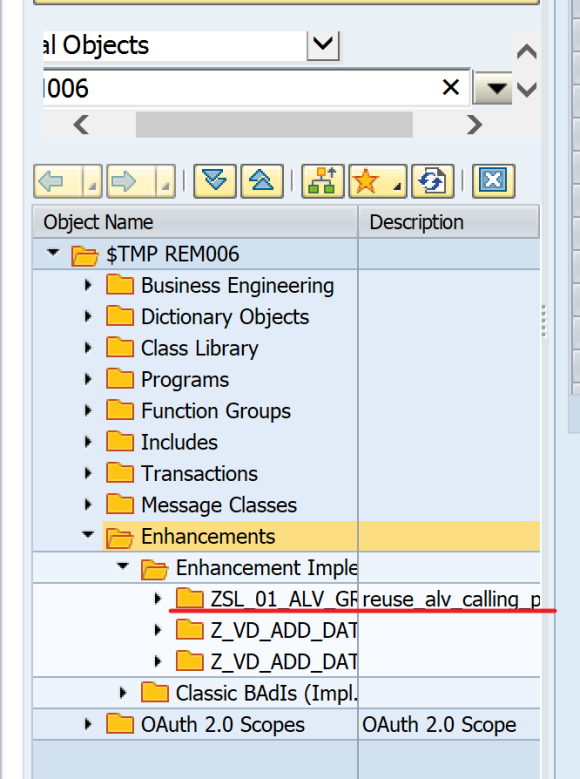The height and width of the screenshot is (779, 580).
Task: Collapse the Enhancements folder
Action: (88, 535)
